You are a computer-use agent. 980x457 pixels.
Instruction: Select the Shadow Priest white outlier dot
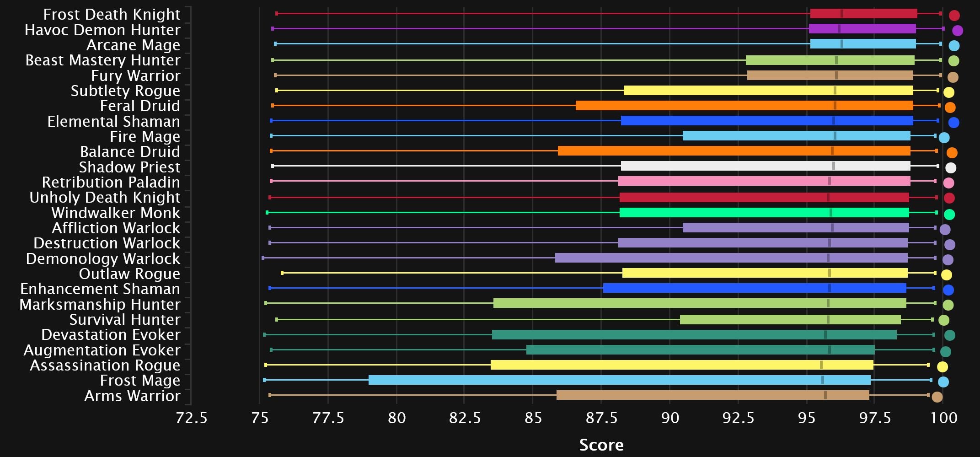coord(951,168)
